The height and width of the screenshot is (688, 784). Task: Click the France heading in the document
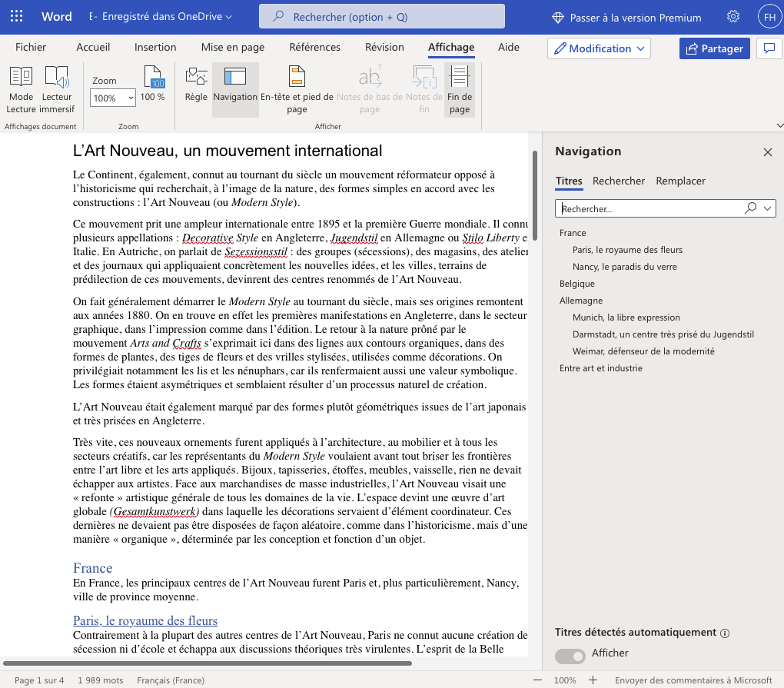(92, 569)
